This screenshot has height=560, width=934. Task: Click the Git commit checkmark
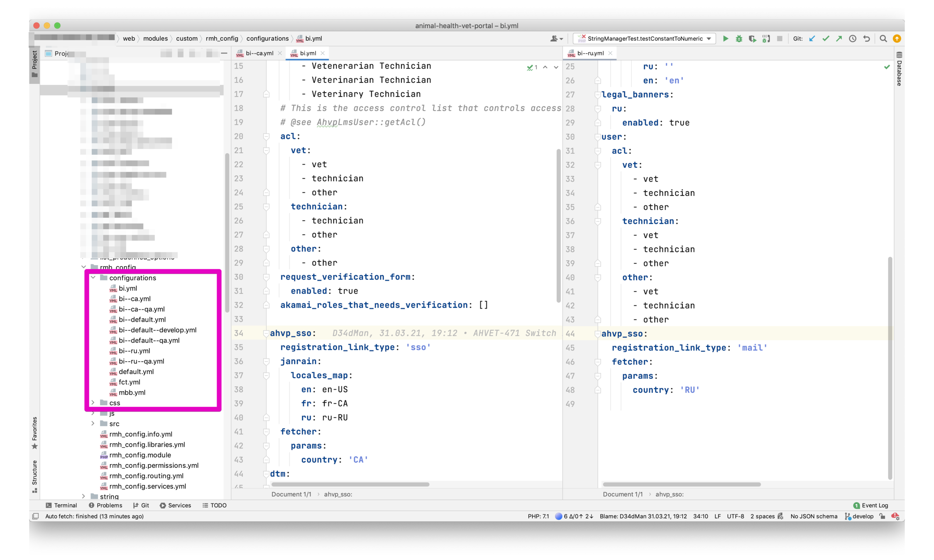coord(826,39)
